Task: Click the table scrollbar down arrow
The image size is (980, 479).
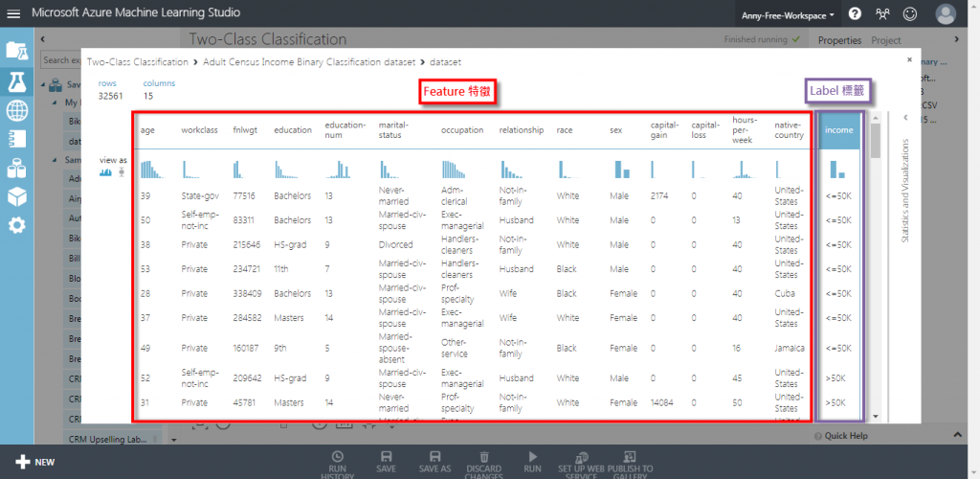Action: pos(876,416)
